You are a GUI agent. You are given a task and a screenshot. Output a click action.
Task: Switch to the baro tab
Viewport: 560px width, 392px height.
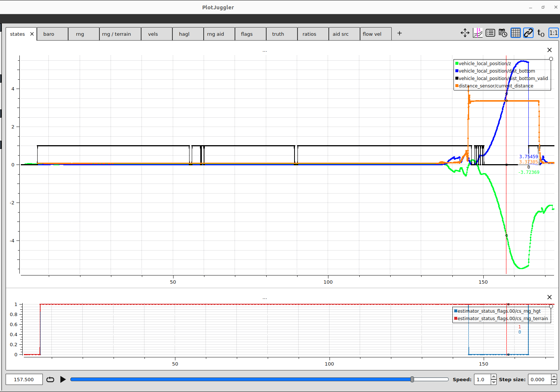(x=49, y=34)
